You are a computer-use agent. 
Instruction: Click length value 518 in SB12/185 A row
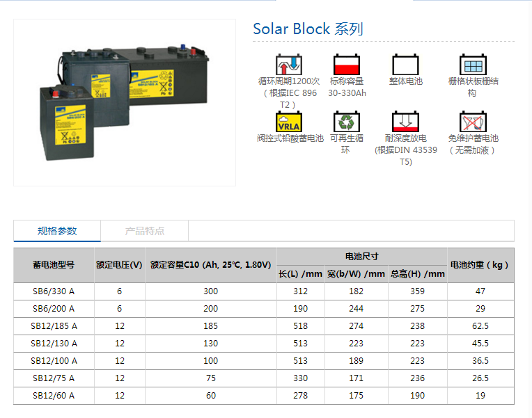[x=301, y=326]
